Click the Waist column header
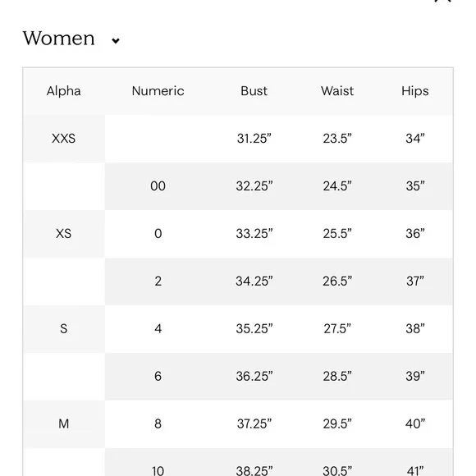 click(x=337, y=91)
